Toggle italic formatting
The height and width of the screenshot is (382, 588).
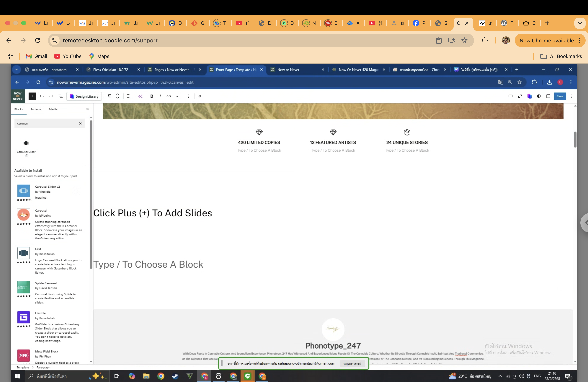[x=160, y=96]
